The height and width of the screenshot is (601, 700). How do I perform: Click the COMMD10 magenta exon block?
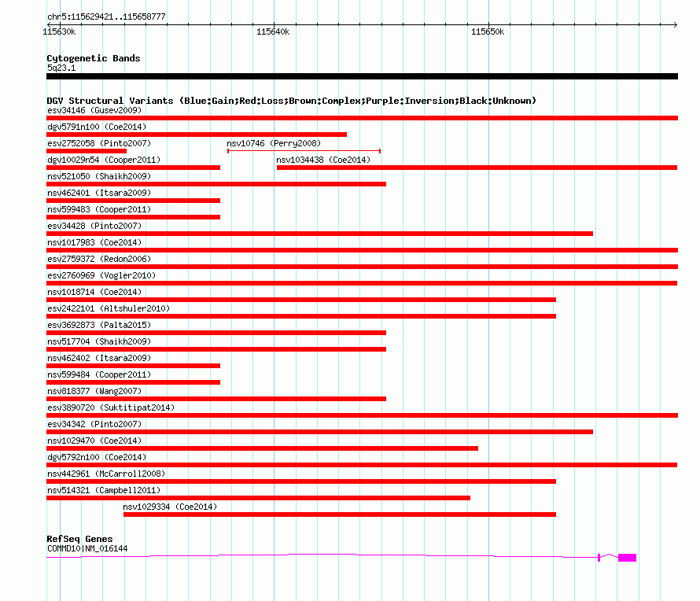627,557
